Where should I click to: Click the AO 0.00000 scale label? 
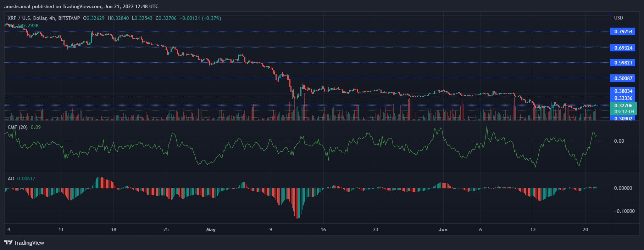623,188
